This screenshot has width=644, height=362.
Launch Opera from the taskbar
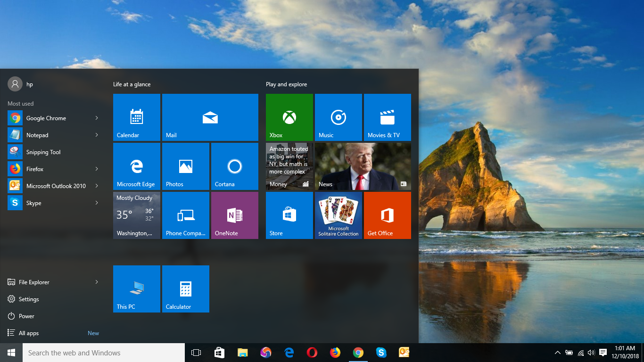pos(312,353)
